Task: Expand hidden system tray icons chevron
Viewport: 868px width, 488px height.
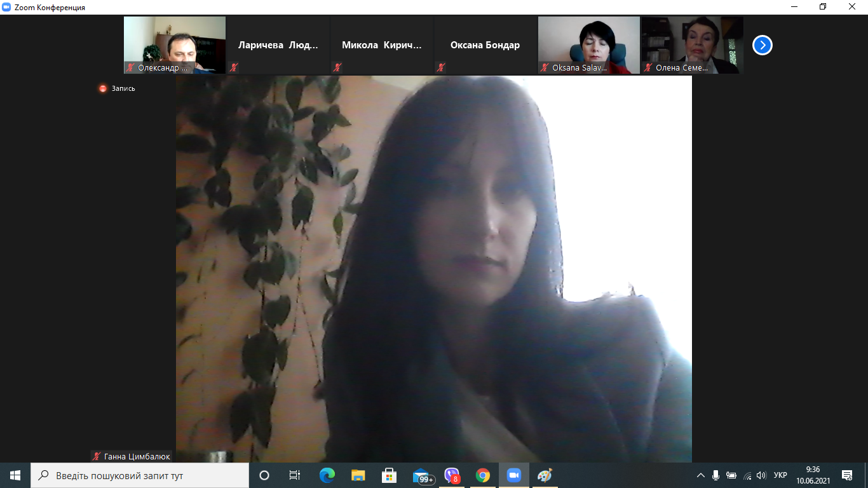Action: click(x=701, y=475)
